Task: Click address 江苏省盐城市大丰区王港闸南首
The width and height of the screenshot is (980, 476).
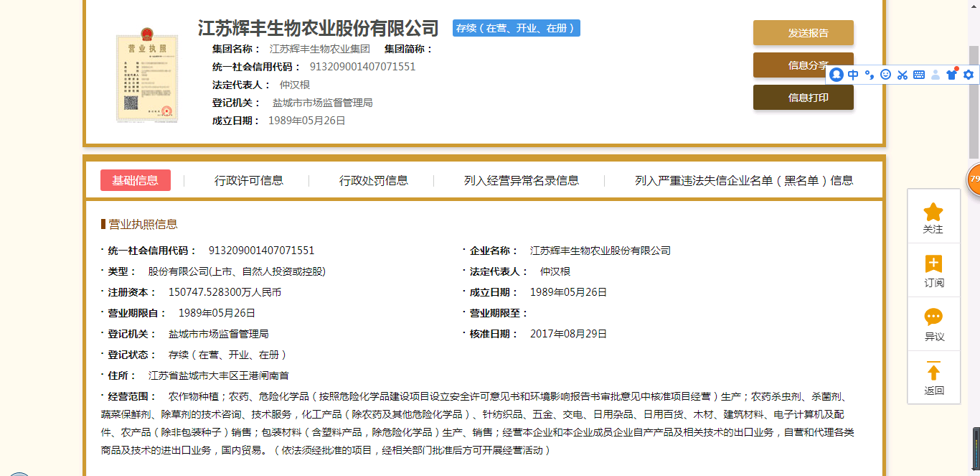Action: click(x=218, y=375)
